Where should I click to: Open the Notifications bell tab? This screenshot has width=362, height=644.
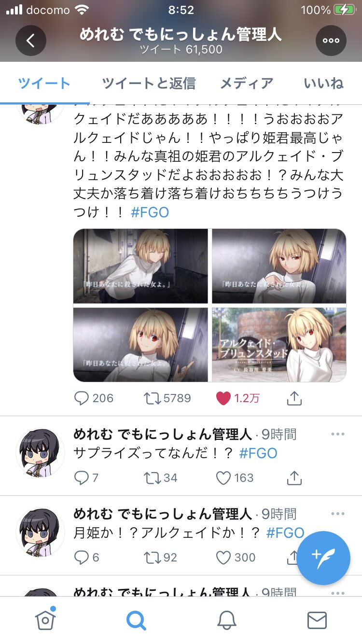pos(226,620)
